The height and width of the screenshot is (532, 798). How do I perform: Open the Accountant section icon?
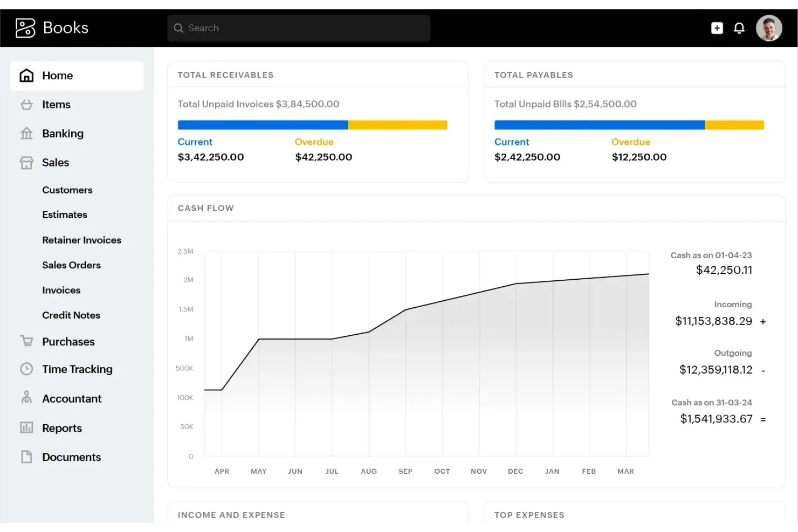tap(26, 398)
